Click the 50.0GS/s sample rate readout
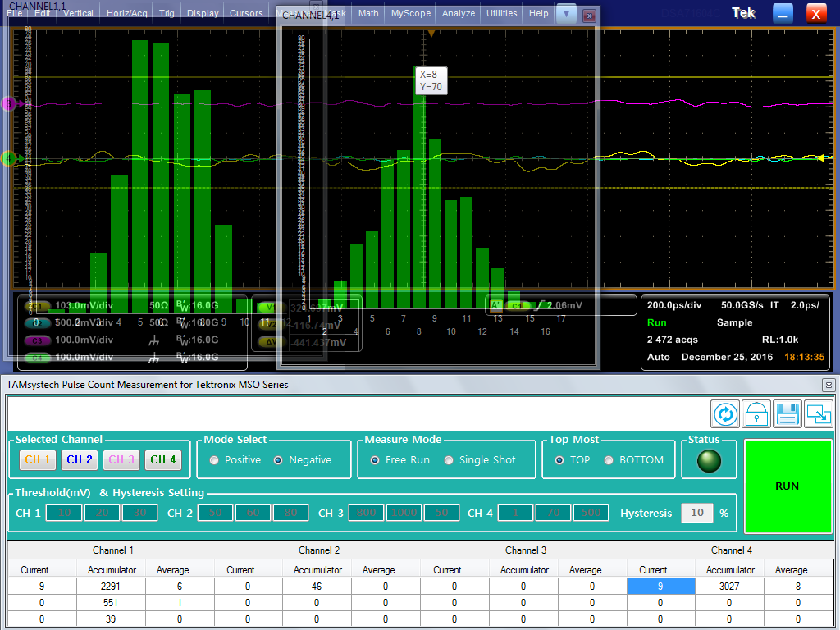The image size is (840, 630). click(742, 305)
